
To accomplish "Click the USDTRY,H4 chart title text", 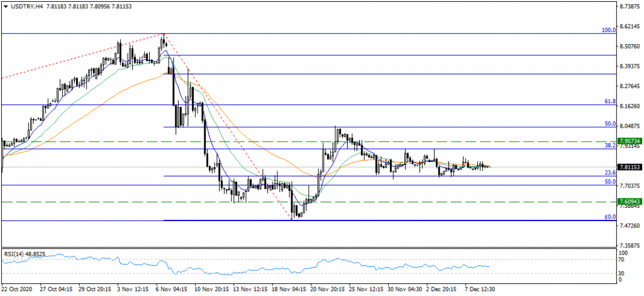I will (x=26, y=6).
